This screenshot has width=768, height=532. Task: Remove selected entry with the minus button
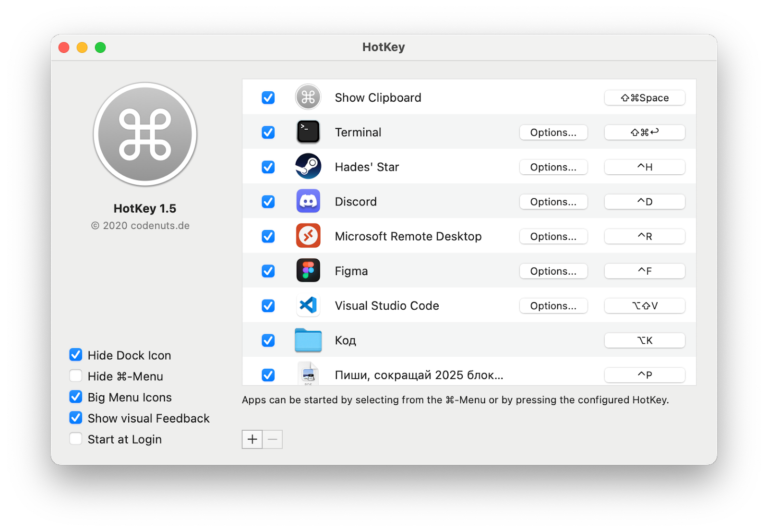[x=273, y=439]
